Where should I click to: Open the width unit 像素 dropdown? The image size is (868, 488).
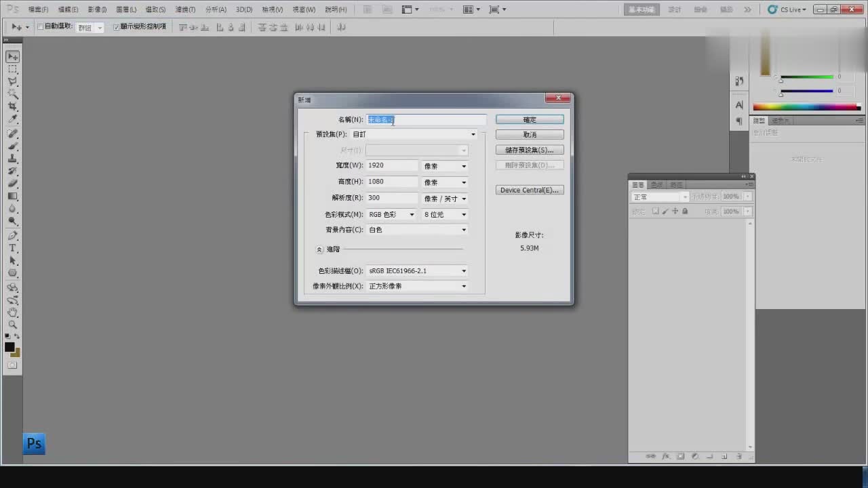pos(445,166)
